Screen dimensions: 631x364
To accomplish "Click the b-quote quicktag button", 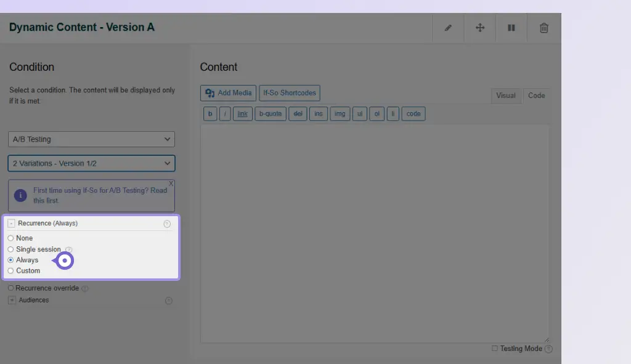I will pos(271,114).
